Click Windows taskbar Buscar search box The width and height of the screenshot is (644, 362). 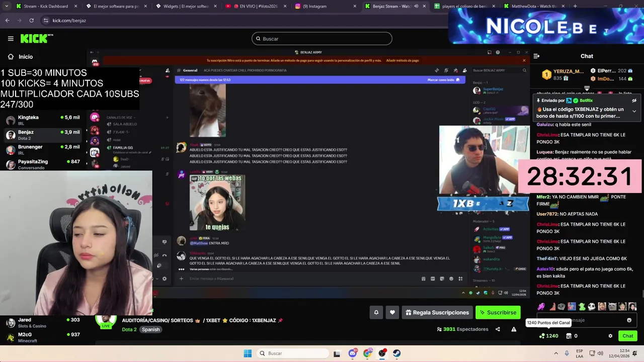click(x=292, y=353)
